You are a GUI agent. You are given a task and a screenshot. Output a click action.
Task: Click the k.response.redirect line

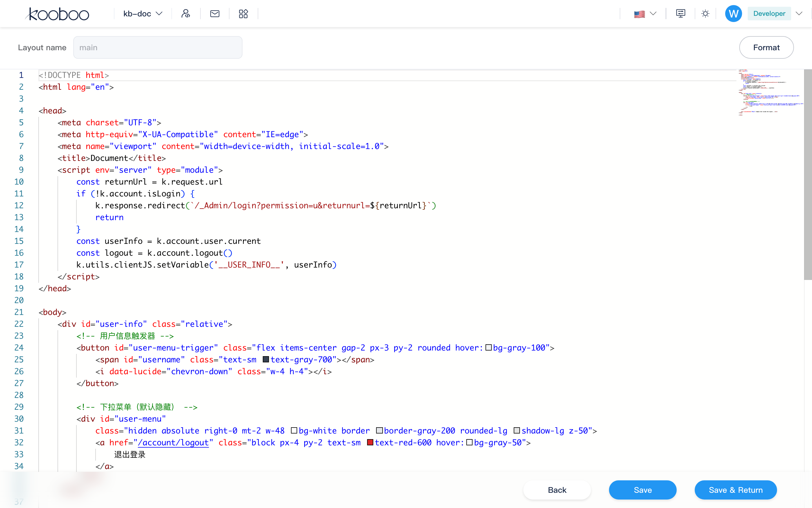[266, 205]
